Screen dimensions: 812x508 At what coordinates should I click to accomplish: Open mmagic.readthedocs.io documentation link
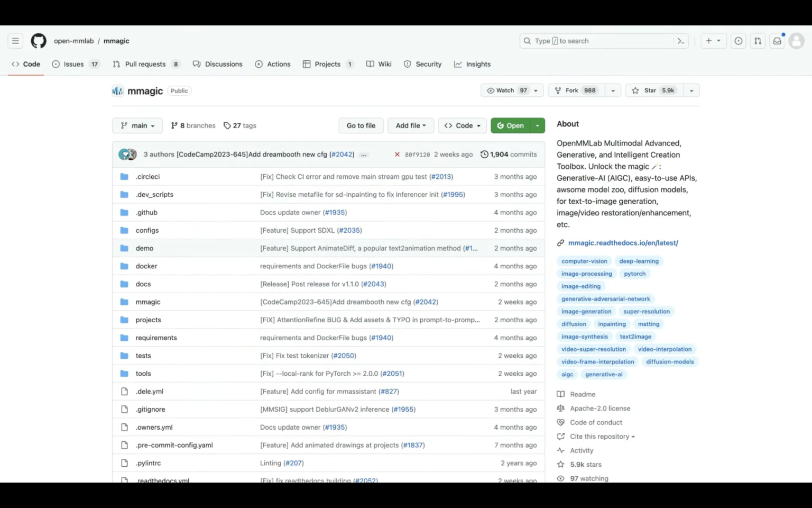pos(623,243)
